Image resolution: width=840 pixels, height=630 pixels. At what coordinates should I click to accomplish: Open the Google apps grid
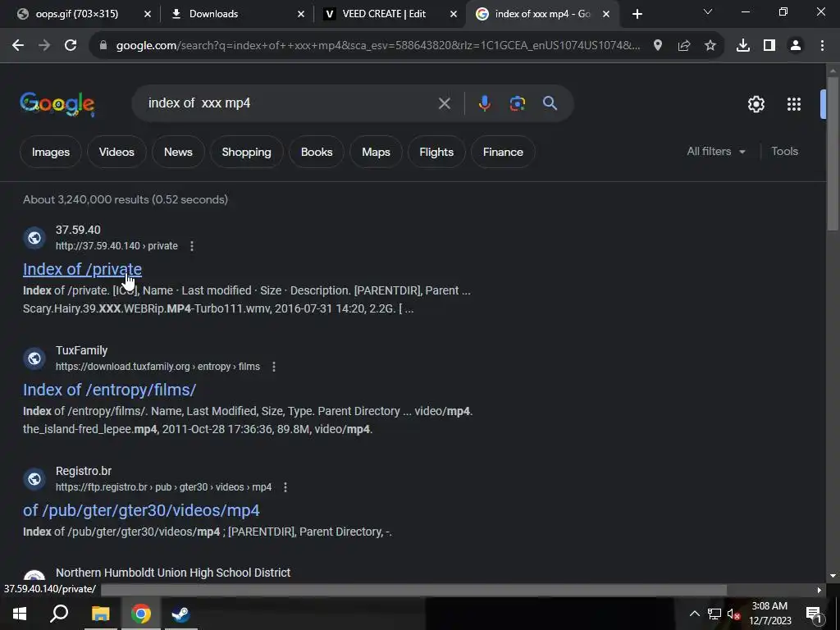(x=794, y=104)
